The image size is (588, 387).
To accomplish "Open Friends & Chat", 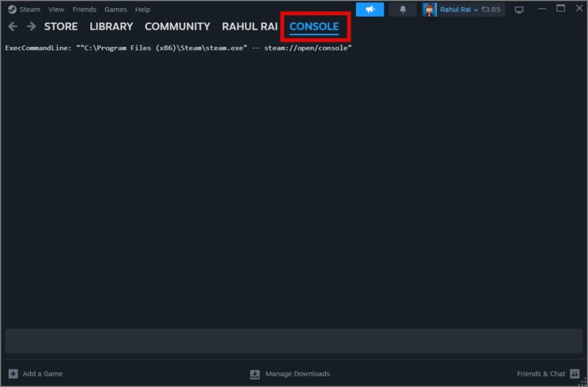I will click(541, 373).
